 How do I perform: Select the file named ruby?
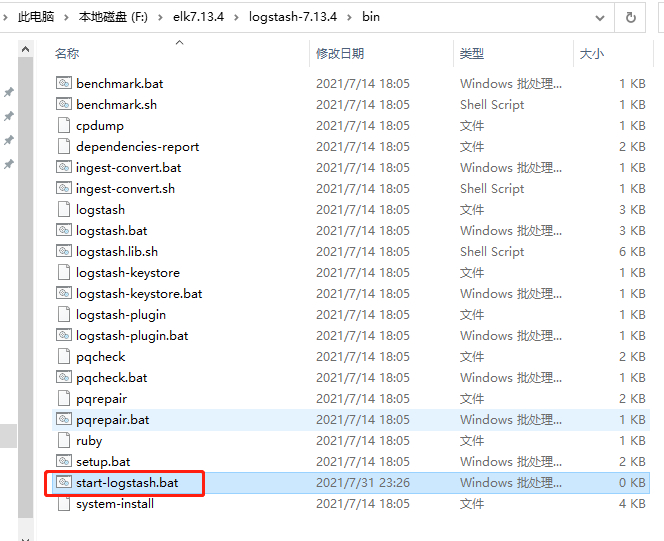click(89, 441)
